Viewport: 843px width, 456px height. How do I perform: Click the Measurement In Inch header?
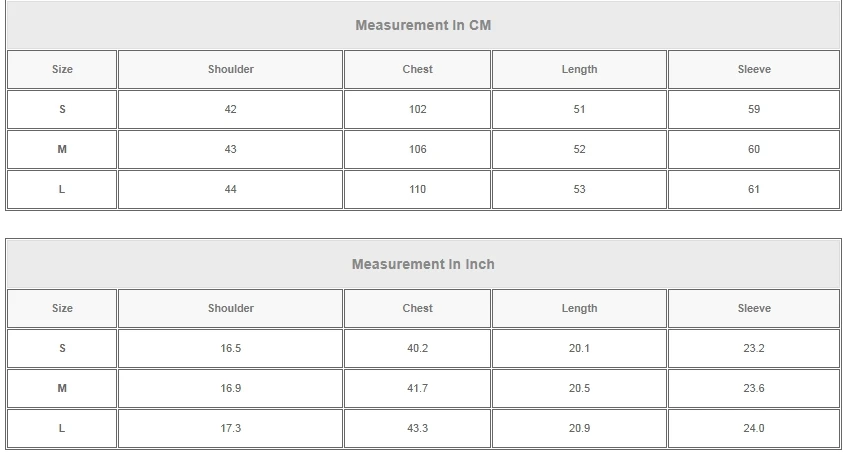coord(423,264)
